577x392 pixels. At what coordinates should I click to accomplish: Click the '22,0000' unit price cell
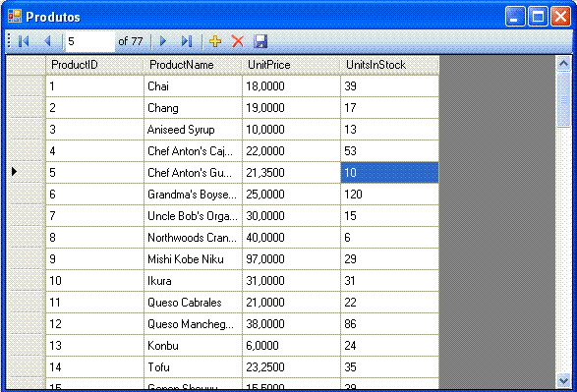click(291, 150)
